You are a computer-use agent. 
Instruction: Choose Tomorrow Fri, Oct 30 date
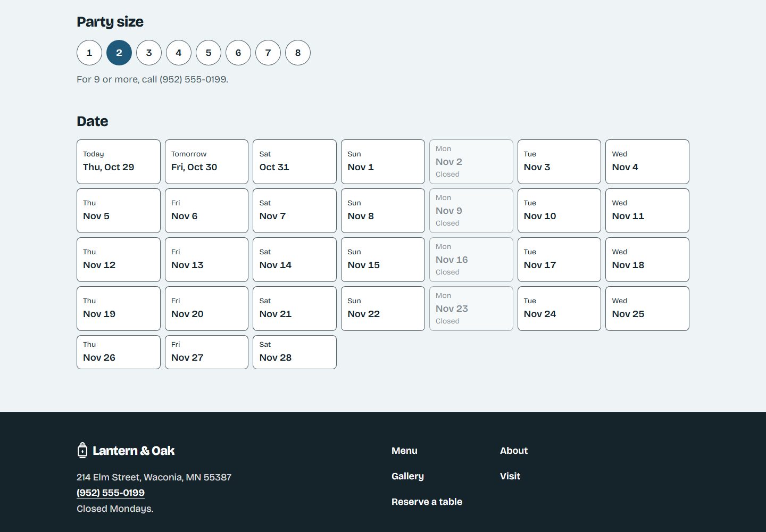coord(206,162)
